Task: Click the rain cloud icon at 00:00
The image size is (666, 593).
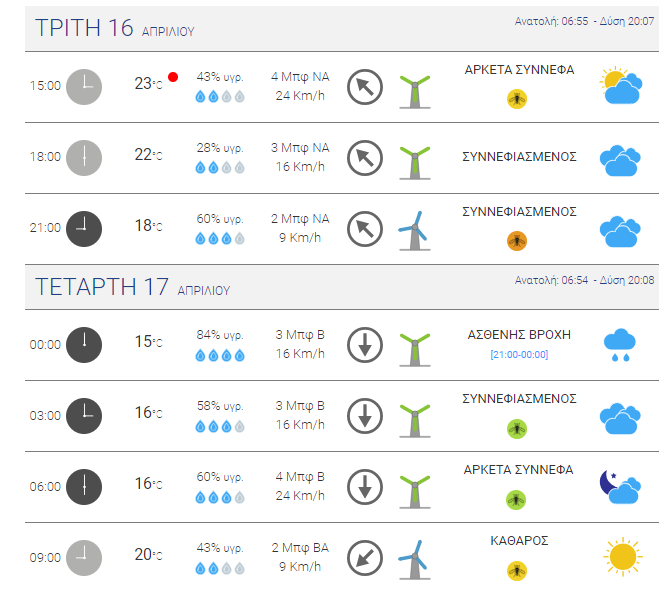Action: pos(620,345)
